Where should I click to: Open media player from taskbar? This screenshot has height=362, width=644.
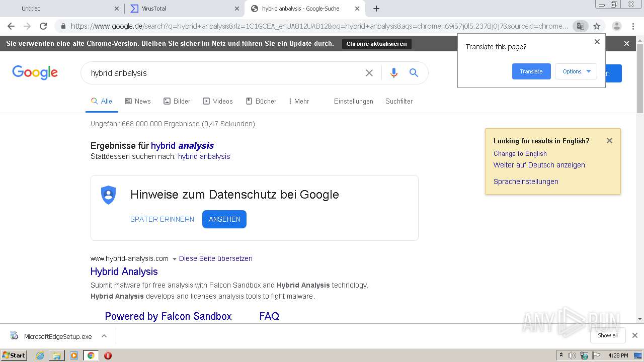click(74, 355)
